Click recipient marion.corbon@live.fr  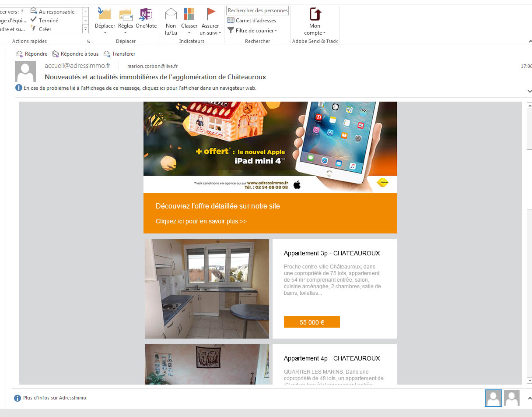pos(152,67)
